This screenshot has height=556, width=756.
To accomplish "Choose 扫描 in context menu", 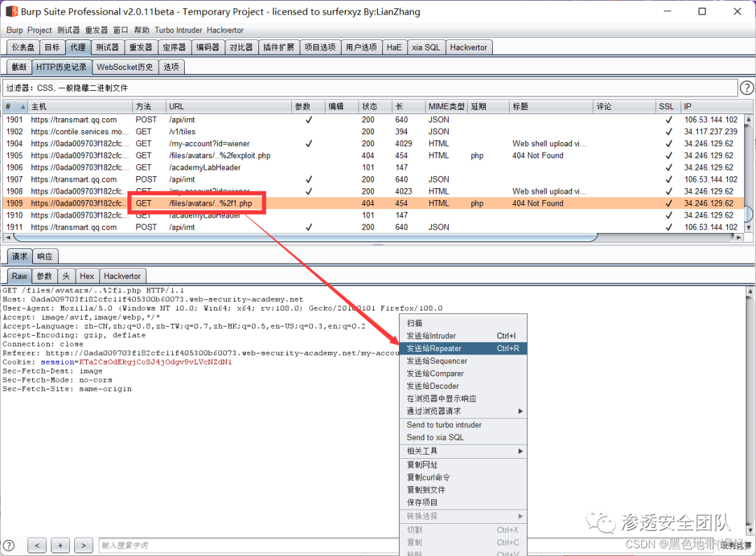I will click(x=463, y=323).
